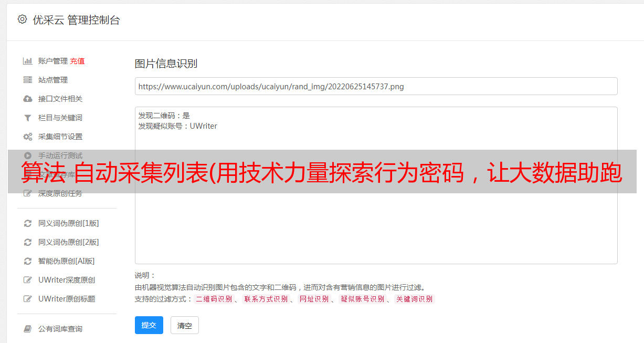644x343 pixels.
Task: Open 深度原创任务 menu item
Action: [x=60, y=193]
